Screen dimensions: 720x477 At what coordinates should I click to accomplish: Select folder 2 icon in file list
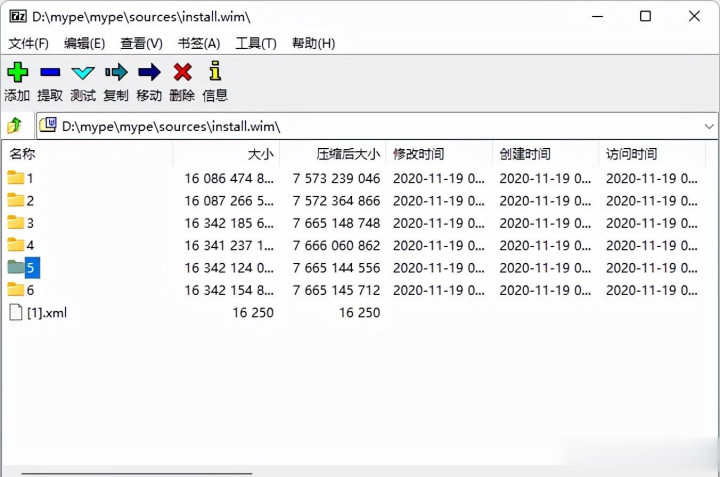(x=16, y=200)
